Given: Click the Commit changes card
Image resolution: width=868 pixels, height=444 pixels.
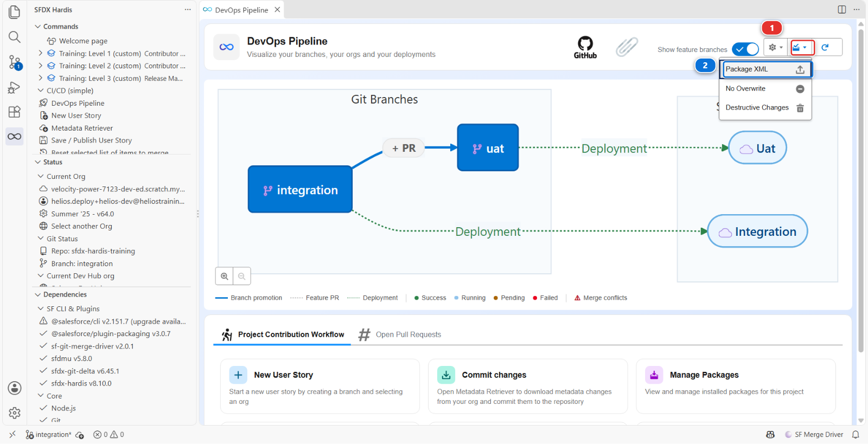Looking at the screenshot, I should [x=528, y=386].
